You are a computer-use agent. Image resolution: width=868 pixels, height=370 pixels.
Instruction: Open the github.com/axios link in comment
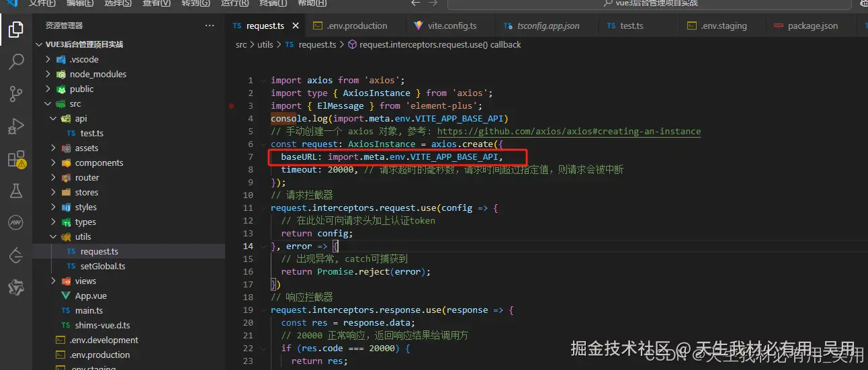568,131
